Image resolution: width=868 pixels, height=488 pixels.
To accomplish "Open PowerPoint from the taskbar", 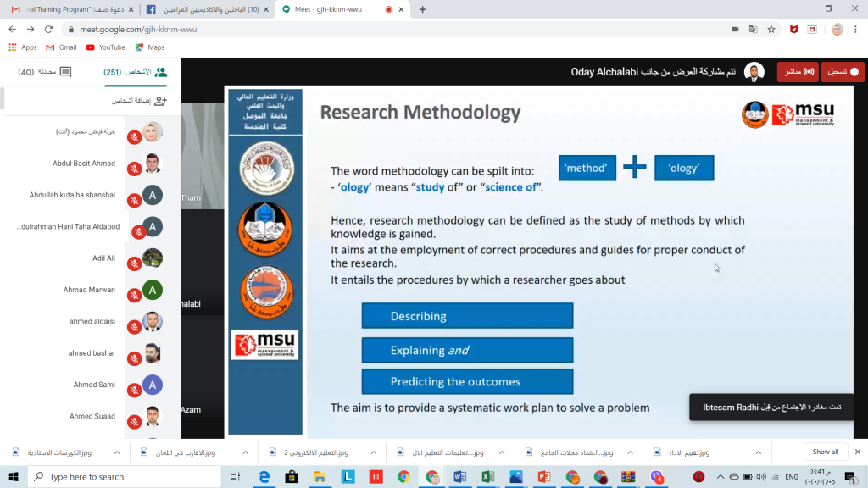I will pos(544,477).
